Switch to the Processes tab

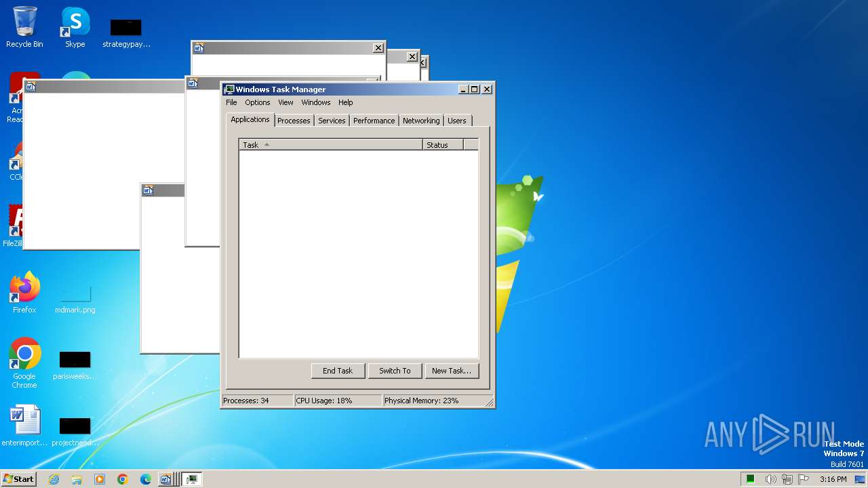coord(294,121)
